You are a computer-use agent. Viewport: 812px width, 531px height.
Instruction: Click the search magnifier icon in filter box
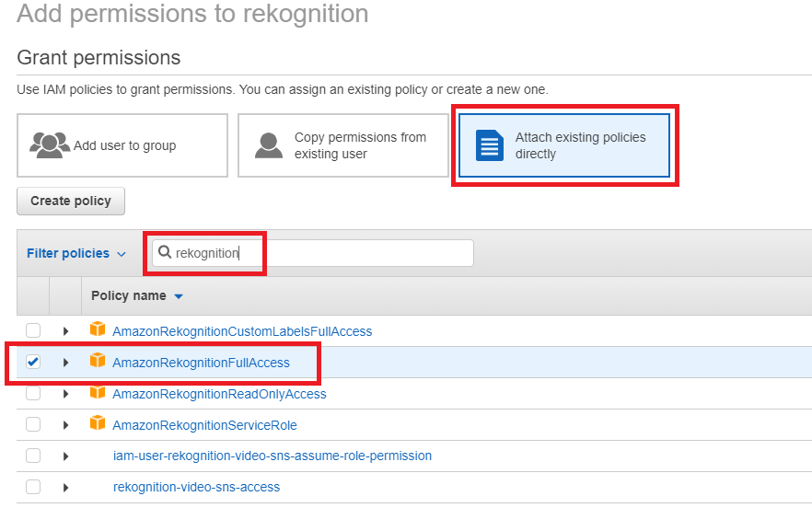point(165,253)
